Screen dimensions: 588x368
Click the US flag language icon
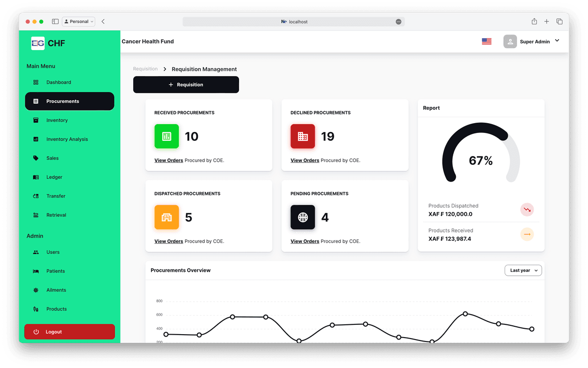pyautogui.click(x=487, y=42)
